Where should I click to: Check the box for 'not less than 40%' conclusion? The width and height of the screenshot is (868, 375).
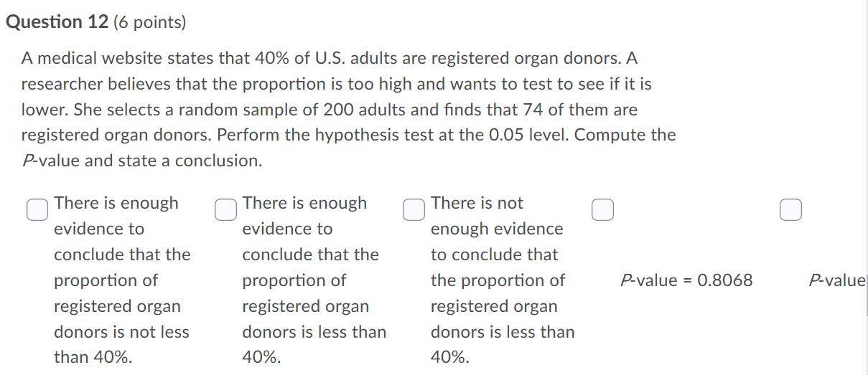click(38, 209)
